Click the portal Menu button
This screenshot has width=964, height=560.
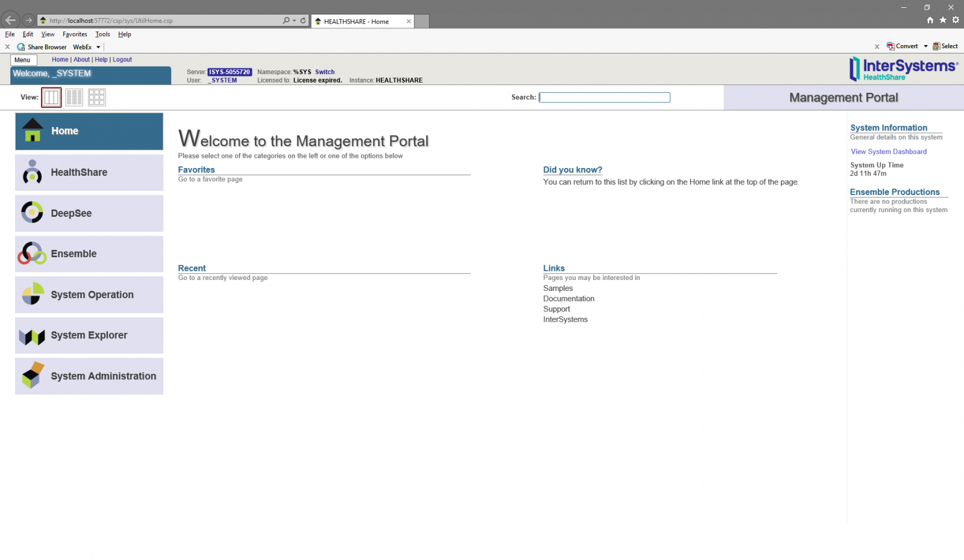[23, 60]
